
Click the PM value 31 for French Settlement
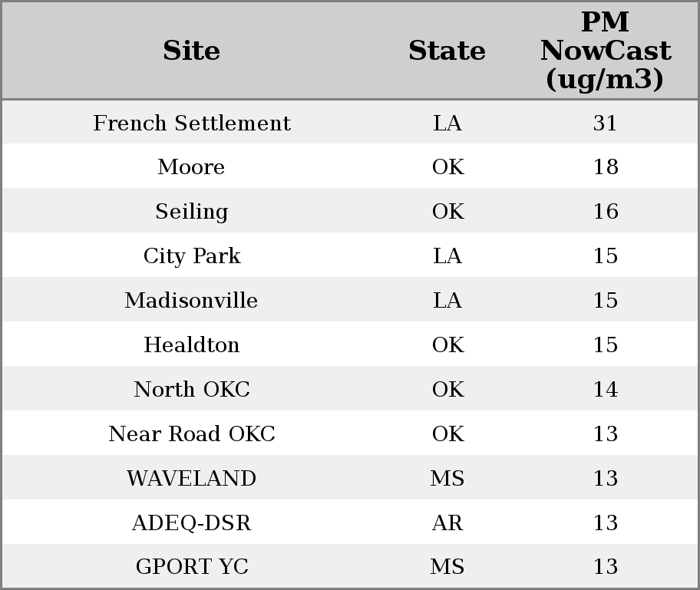pyautogui.click(x=605, y=124)
